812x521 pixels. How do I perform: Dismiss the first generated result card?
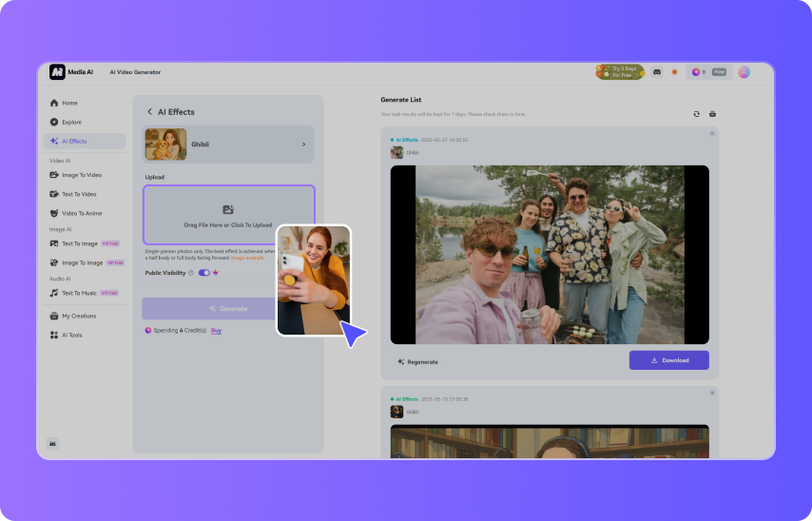coord(712,133)
